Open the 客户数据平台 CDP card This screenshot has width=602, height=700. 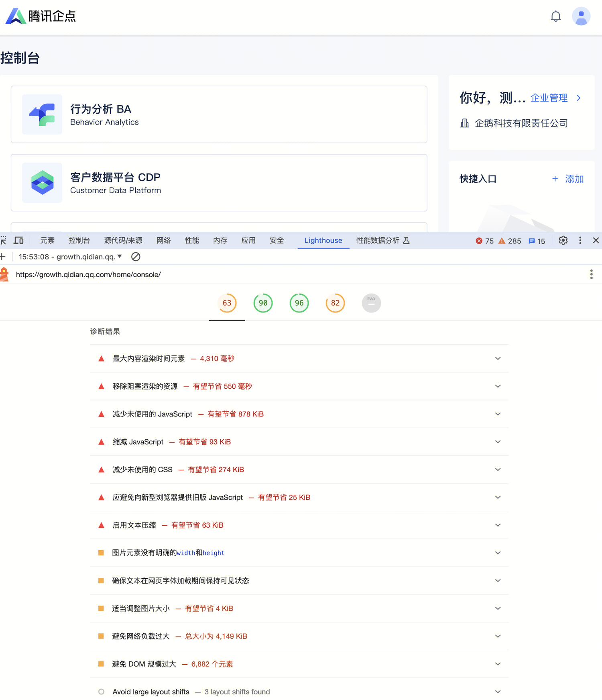click(x=219, y=183)
